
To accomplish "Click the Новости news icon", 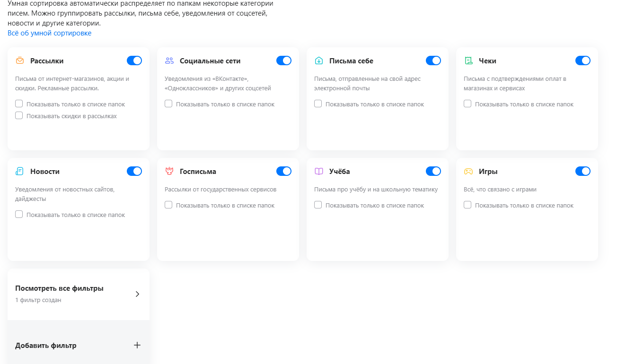I will pyautogui.click(x=19, y=171).
